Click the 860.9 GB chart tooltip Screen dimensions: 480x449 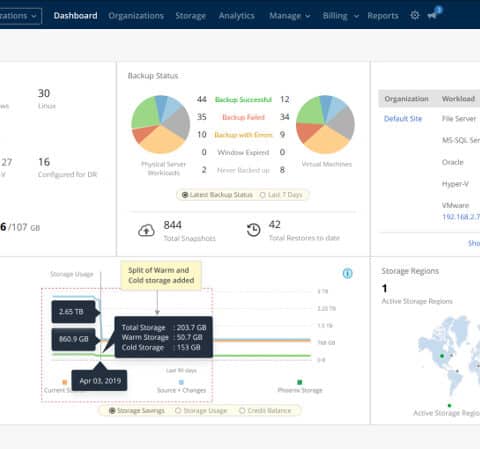(74, 339)
